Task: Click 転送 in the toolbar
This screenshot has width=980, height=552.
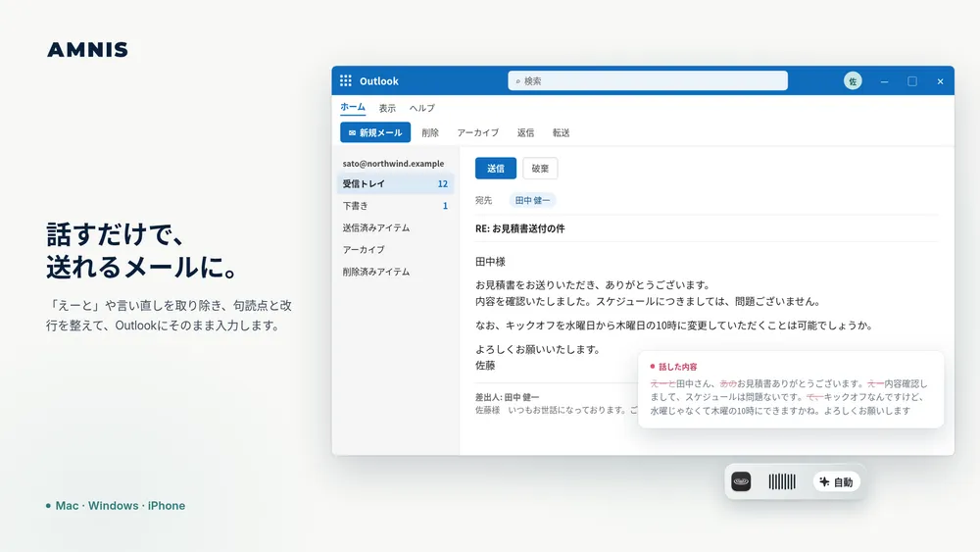Action: click(561, 132)
